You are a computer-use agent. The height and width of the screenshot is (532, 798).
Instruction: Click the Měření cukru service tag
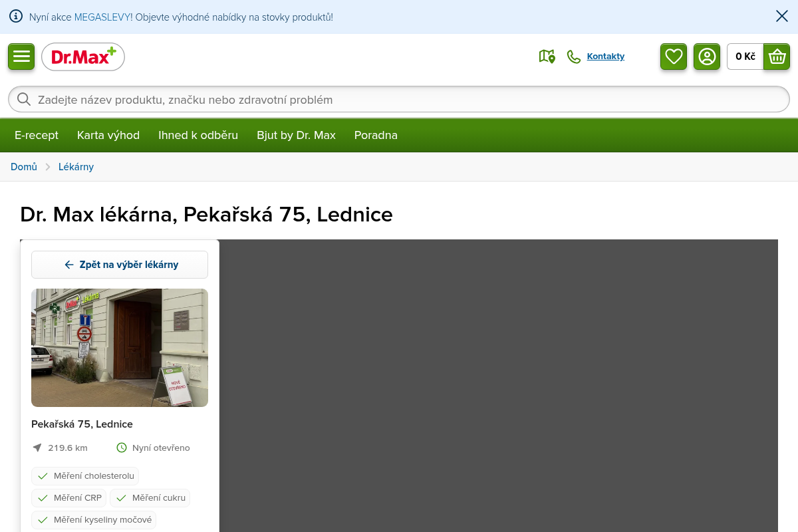click(150, 498)
